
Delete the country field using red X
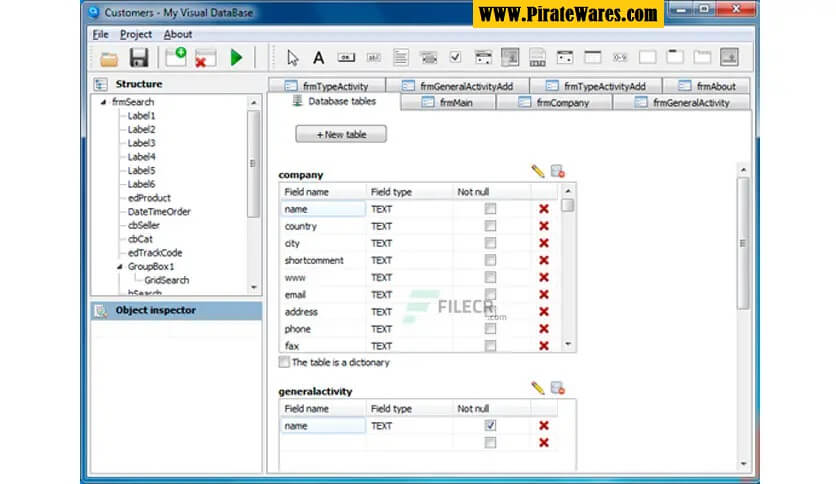tap(544, 227)
